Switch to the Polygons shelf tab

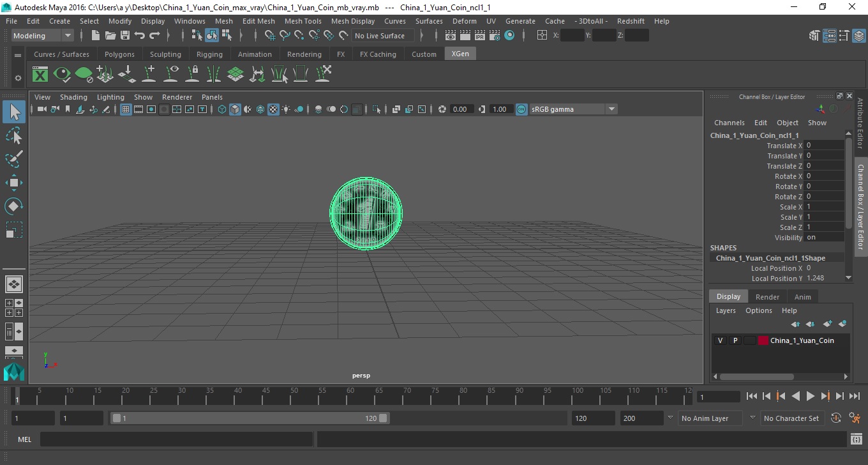click(x=119, y=54)
